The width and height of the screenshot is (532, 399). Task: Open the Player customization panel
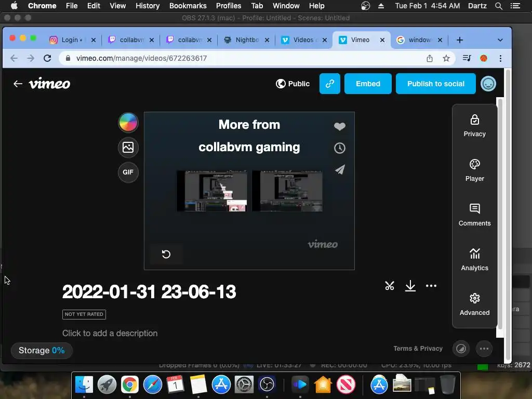pyautogui.click(x=474, y=170)
